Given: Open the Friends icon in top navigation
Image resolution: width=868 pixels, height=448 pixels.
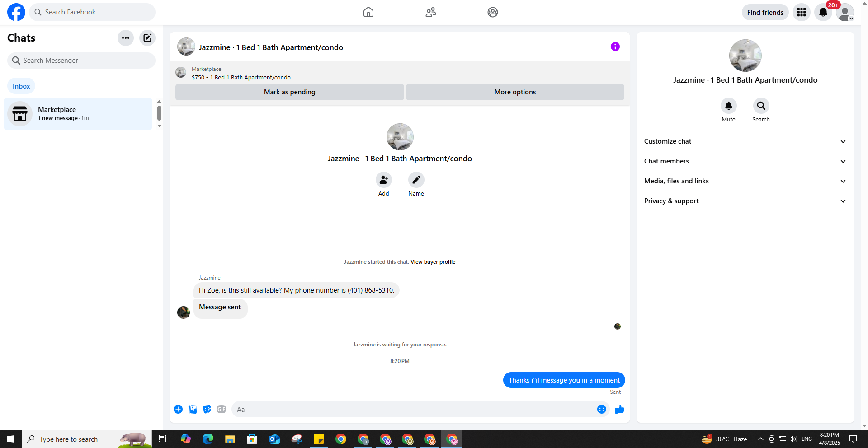Looking at the screenshot, I should (x=431, y=12).
